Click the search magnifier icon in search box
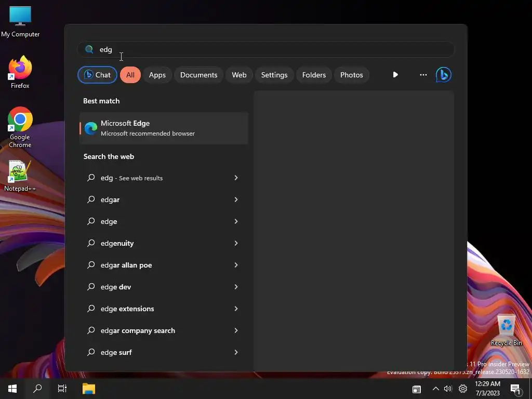 [89, 49]
